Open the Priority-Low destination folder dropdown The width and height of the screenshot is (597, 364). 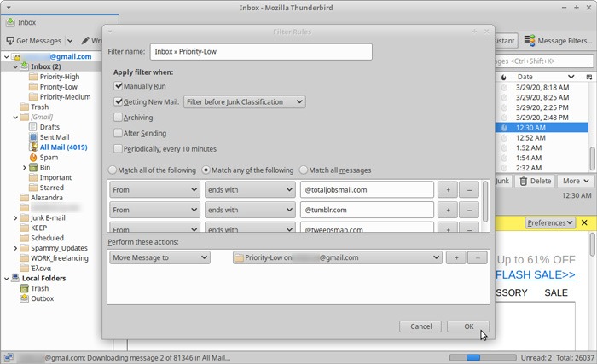click(337, 257)
